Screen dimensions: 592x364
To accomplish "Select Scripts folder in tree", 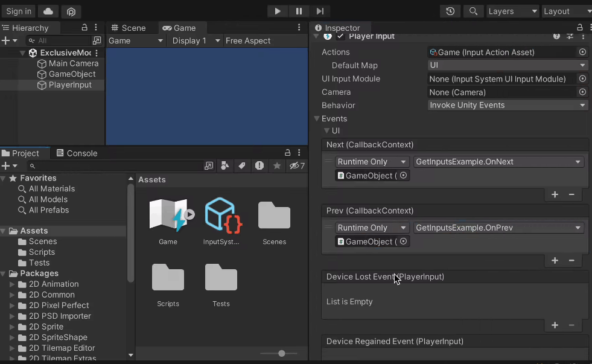I will click(x=37, y=252).
